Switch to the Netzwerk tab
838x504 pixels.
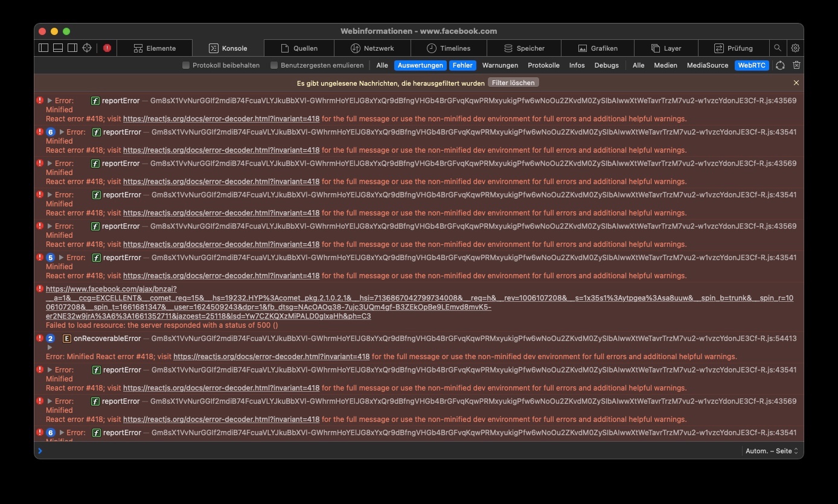[x=373, y=48]
